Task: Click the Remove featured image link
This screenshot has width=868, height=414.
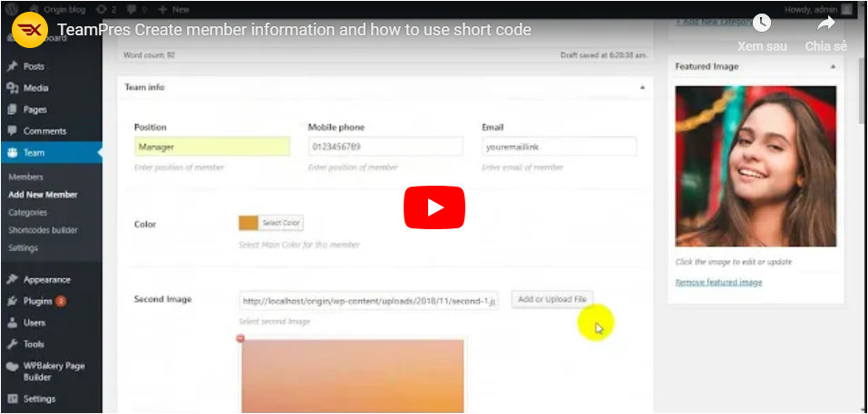Action: tap(718, 283)
